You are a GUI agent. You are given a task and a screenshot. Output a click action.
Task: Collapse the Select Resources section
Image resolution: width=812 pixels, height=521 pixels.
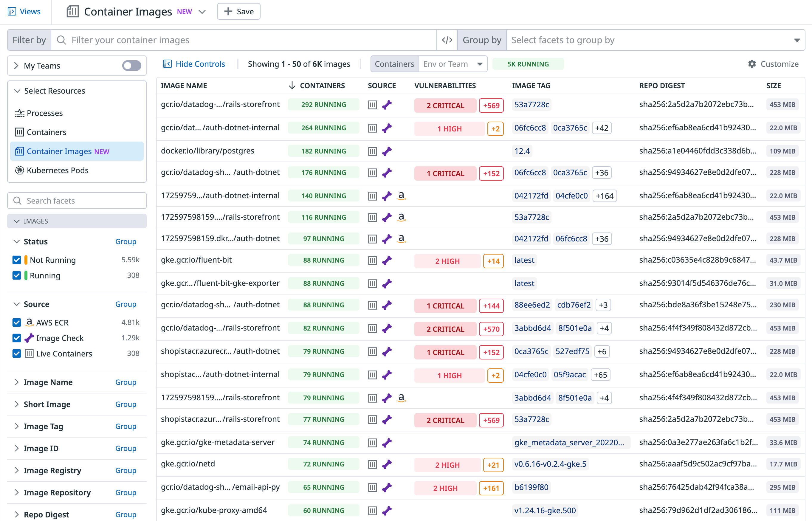[x=17, y=91]
